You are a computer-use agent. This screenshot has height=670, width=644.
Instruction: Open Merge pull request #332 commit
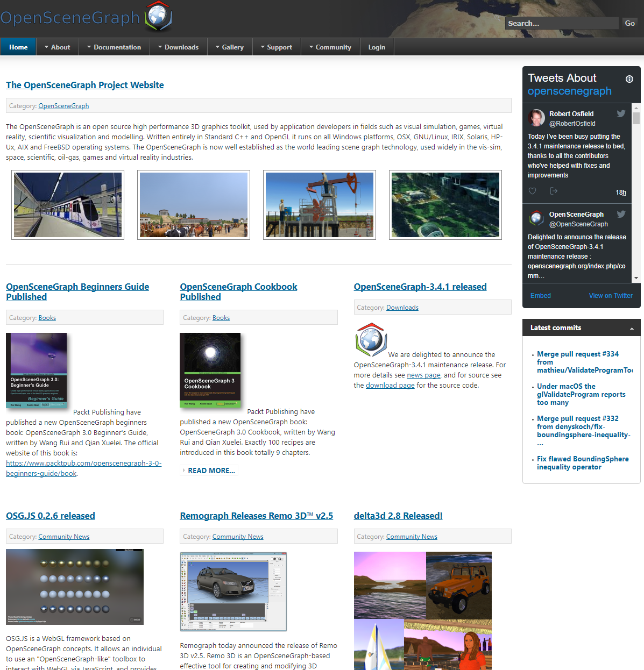click(583, 431)
